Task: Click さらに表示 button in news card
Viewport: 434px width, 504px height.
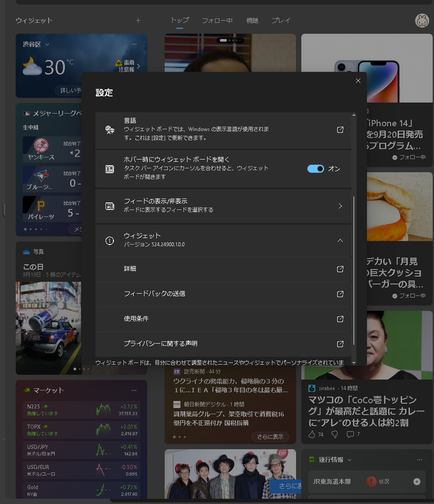Action: [x=270, y=437]
